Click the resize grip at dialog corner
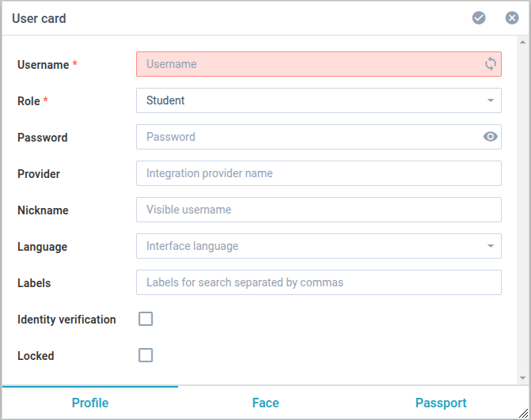The height and width of the screenshot is (420, 531). [523, 413]
